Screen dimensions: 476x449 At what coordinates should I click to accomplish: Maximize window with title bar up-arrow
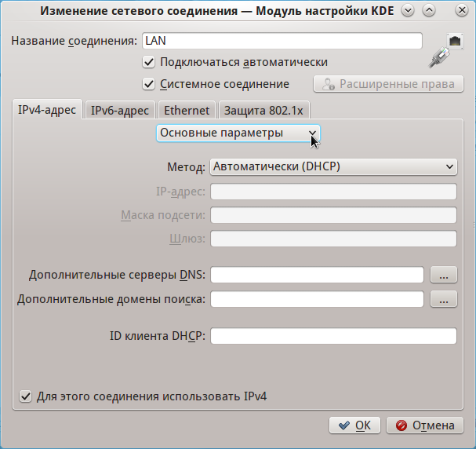click(428, 11)
